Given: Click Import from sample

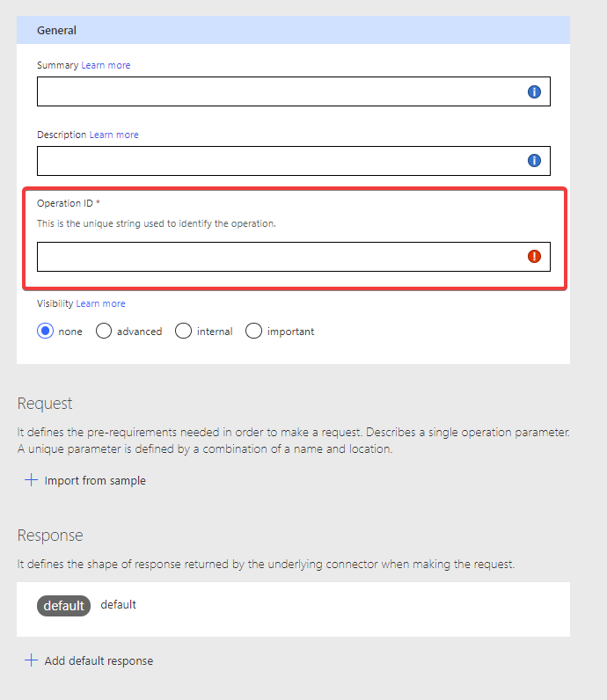Looking at the screenshot, I should [95, 481].
